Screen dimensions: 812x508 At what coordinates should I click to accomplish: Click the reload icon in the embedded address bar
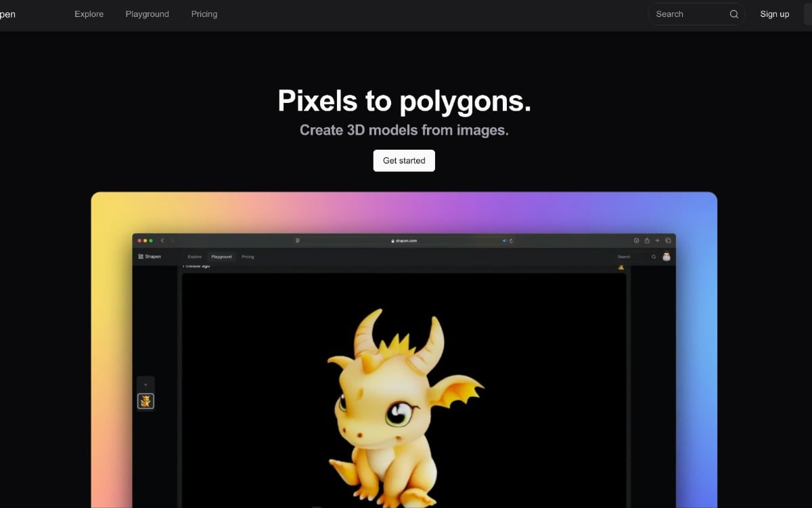(512, 240)
